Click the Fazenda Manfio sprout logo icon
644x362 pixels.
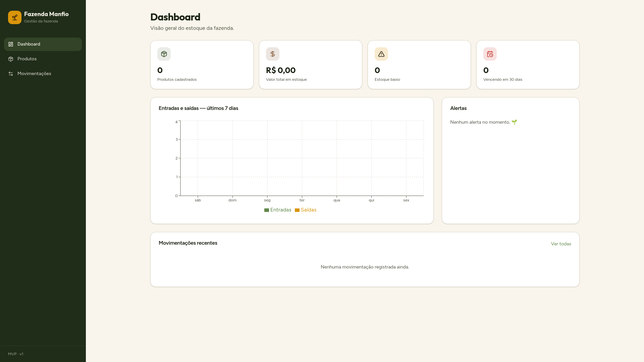(x=15, y=17)
